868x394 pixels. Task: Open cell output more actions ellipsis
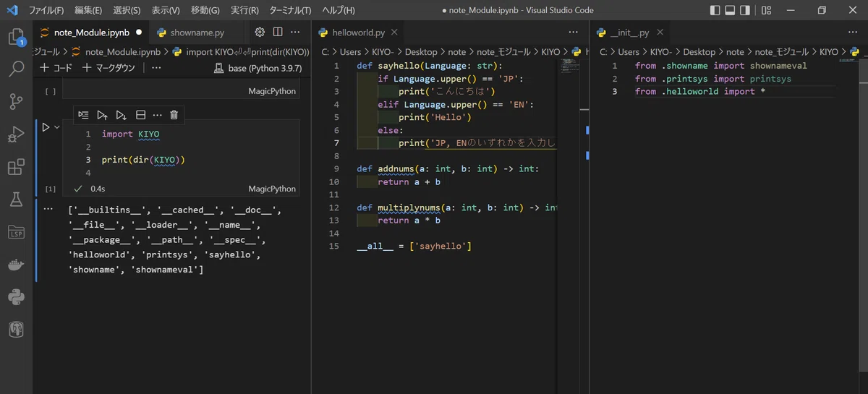pyautogui.click(x=48, y=208)
